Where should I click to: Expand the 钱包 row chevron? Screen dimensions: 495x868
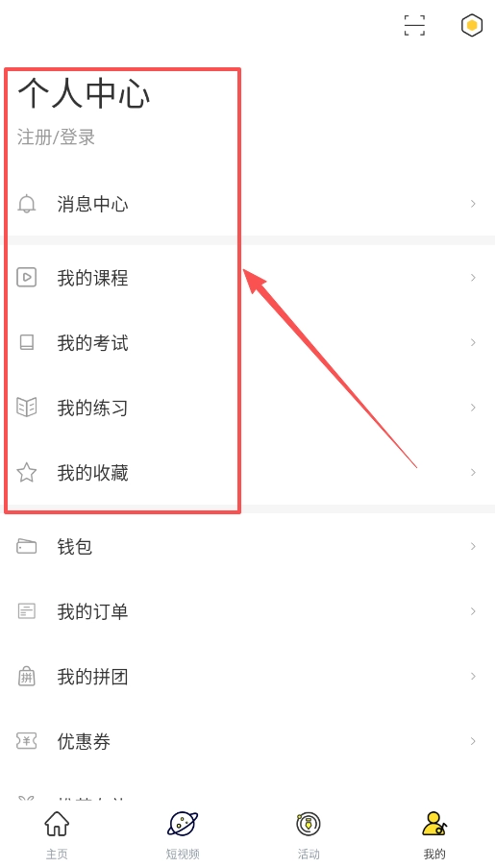pyautogui.click(x=474, y=546)
